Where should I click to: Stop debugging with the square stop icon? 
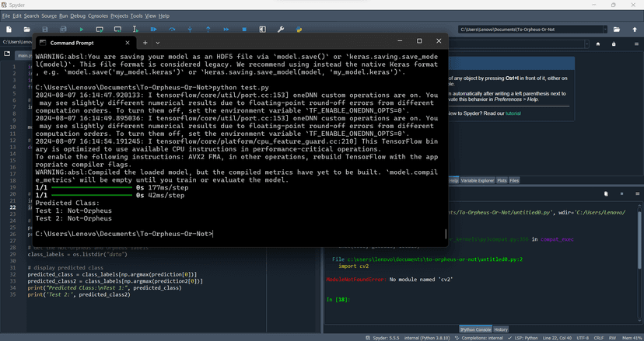click(244, 30)
